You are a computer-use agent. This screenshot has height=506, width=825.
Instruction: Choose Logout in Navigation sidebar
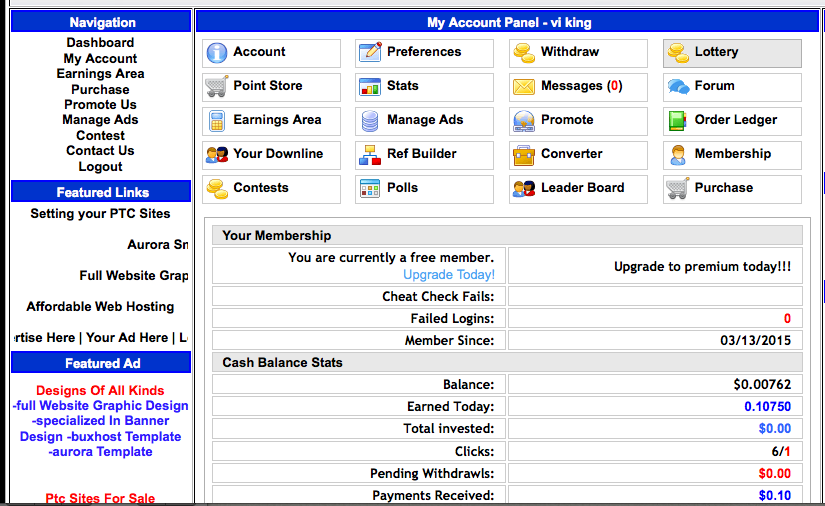[x=100, y=167]
